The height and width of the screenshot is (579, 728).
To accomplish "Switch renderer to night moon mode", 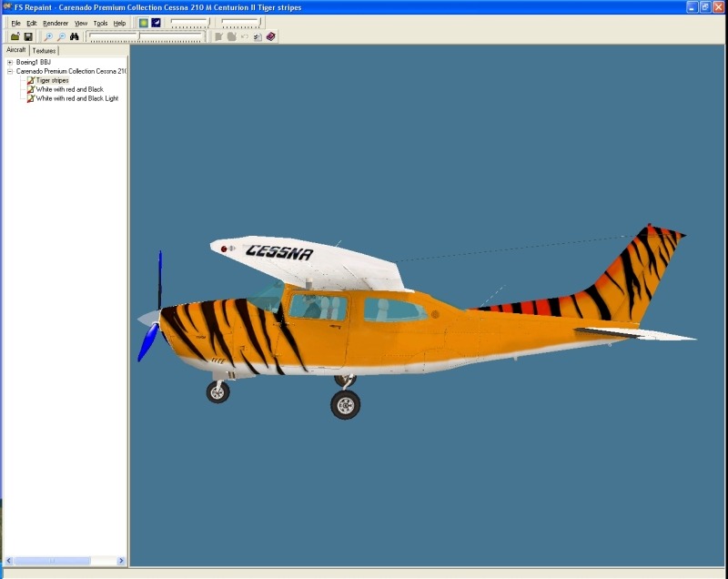I will point(156,22).
